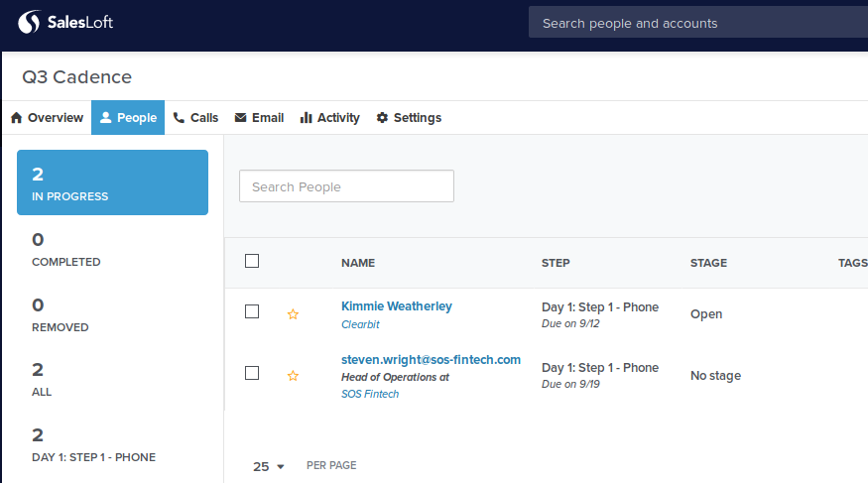The height and width of the screenshot is (483, 868).
Task: Open the Email tab
Action: coord(259,117)
